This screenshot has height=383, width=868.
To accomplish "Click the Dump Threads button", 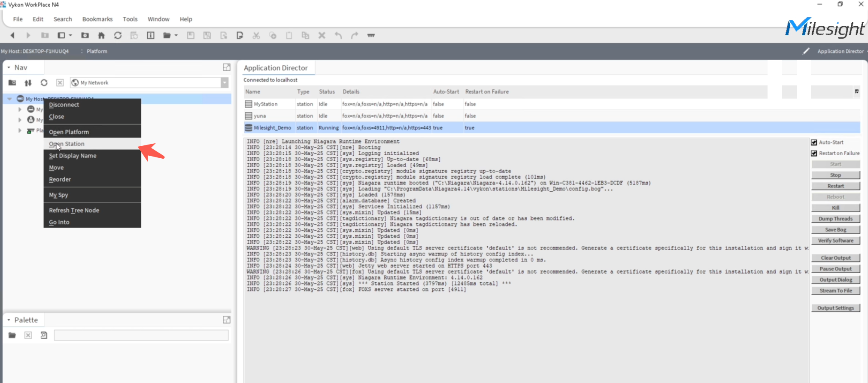I will 835,219.
